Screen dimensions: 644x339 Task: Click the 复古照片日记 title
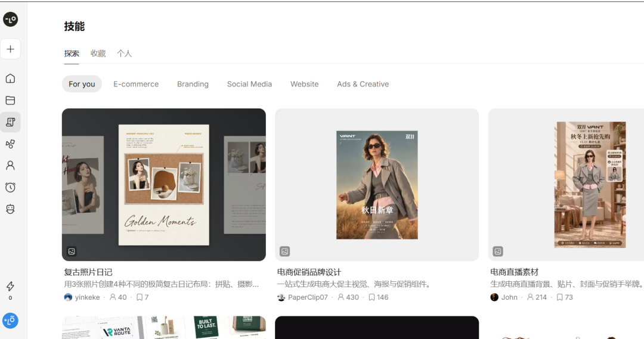[88, 272]
